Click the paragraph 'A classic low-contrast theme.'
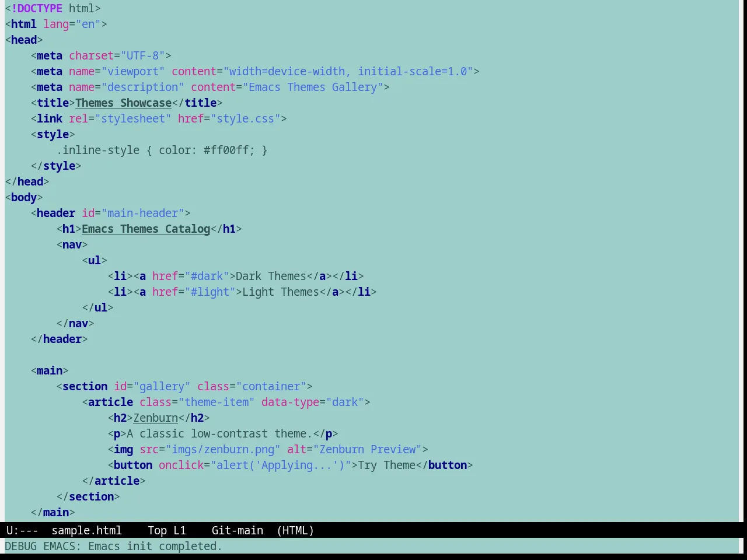The image size is (747, 560). click(219, 433)
